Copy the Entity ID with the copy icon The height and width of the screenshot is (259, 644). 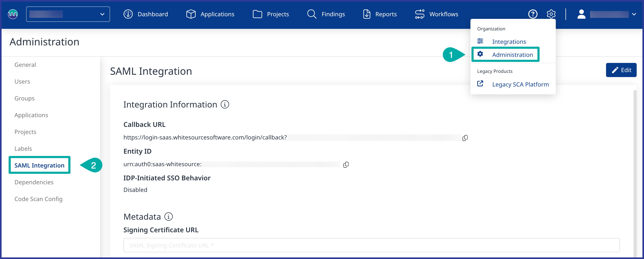[346, 165]
